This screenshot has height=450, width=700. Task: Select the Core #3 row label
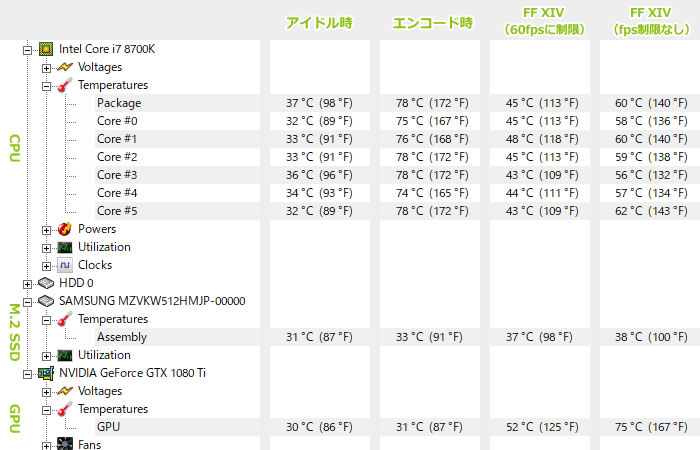pos(117,175)
